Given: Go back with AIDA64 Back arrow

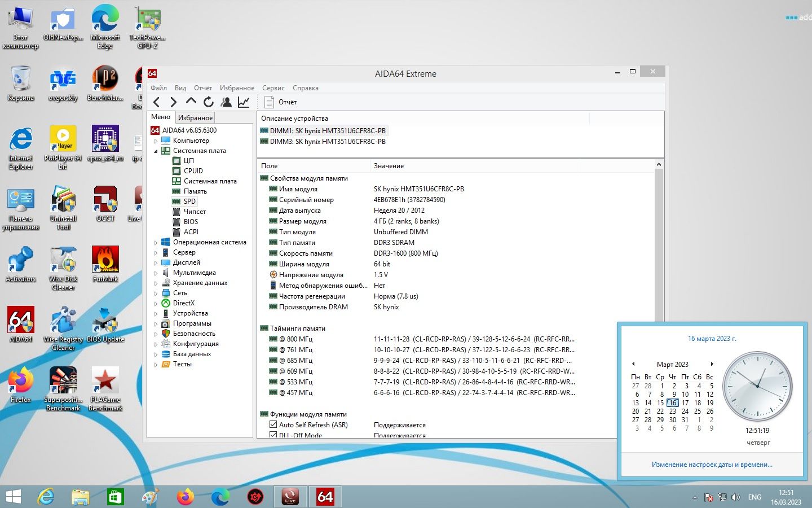Looking at the screenshot, I should pos(156,102).
